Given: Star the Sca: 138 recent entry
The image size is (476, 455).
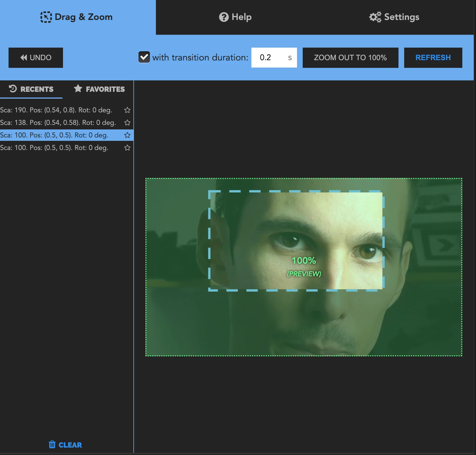Looking at the screenshot, I should pyautogui.click(x=127, y=123).
